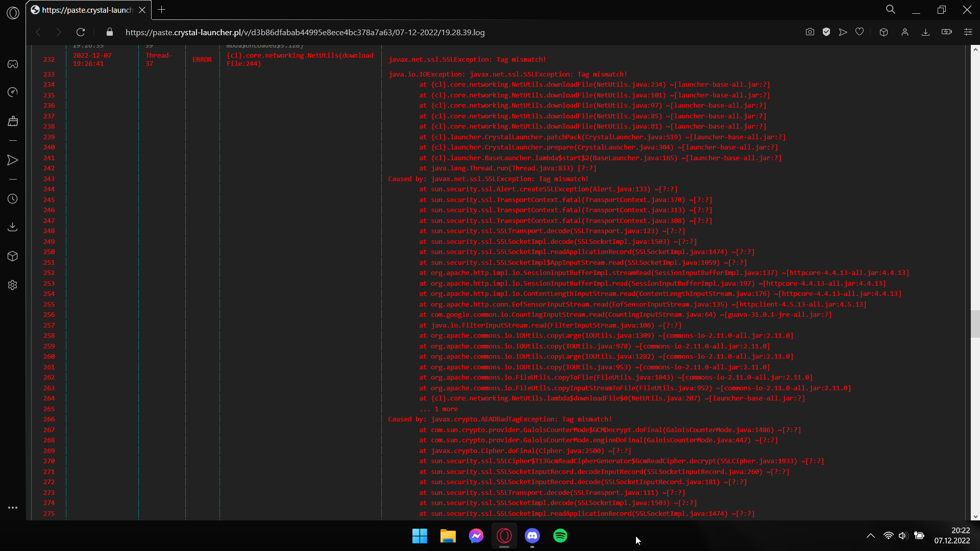Open GX Corner gamepad icon in sidebar
Viewport: 980px width, 551px height.
13,64
